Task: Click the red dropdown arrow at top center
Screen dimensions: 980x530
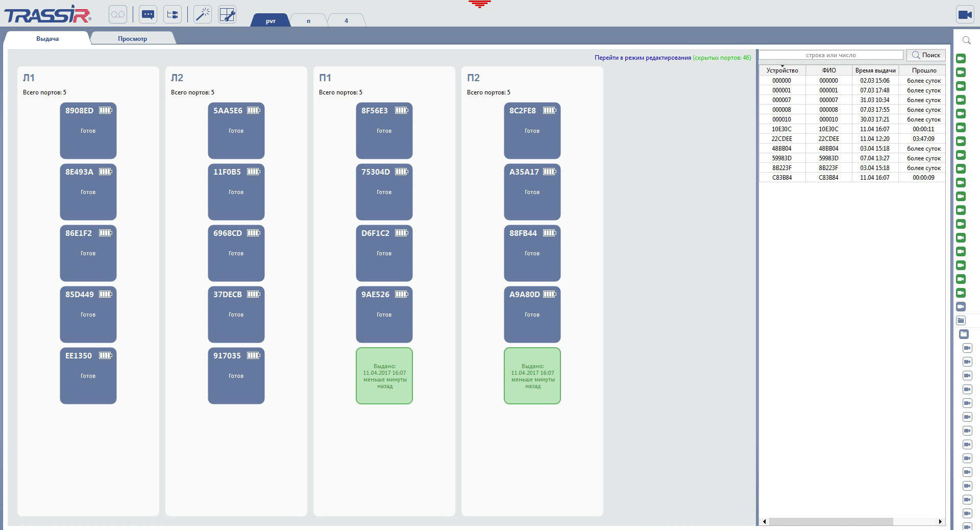Action: [x=479, y=5]
